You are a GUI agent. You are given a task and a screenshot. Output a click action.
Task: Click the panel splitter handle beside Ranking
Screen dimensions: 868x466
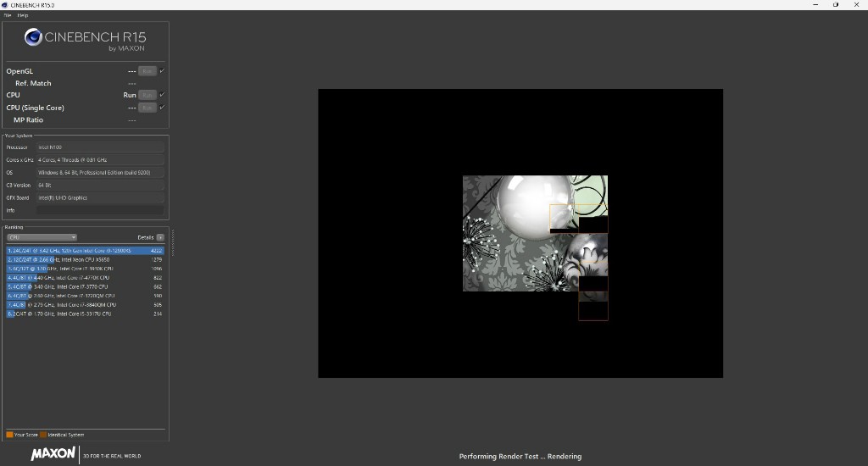pyautogui.click(x=173, y=242)
